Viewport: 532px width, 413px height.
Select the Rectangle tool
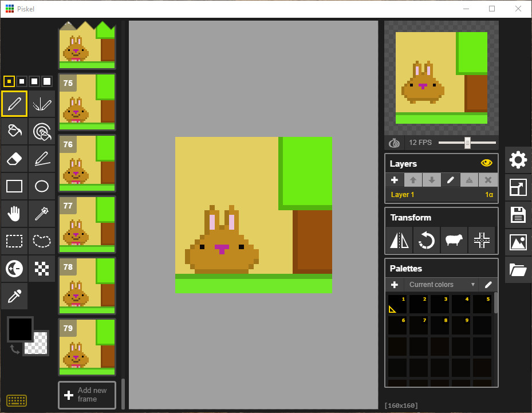tap(14, 186)
